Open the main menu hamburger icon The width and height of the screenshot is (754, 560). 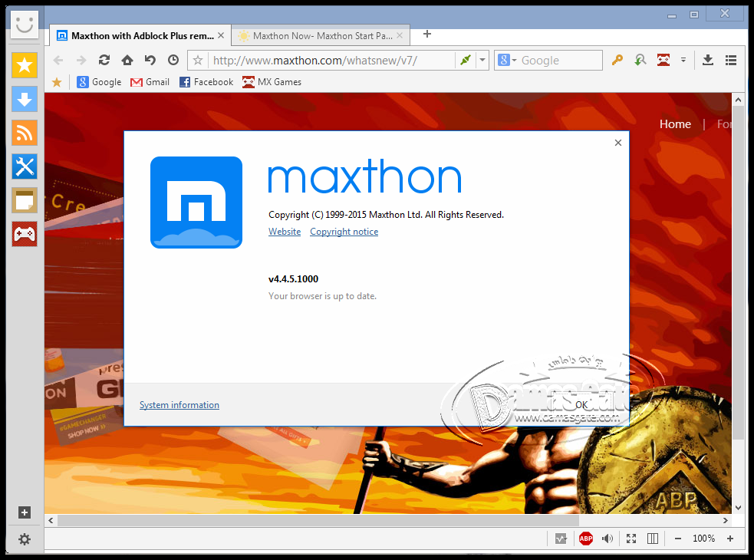(731, 60)
